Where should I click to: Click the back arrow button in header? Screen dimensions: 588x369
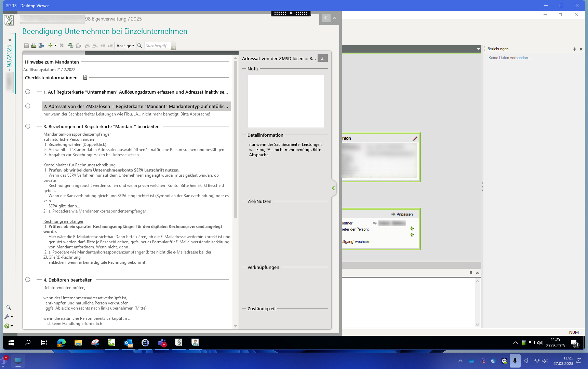[x=326, y=18]
